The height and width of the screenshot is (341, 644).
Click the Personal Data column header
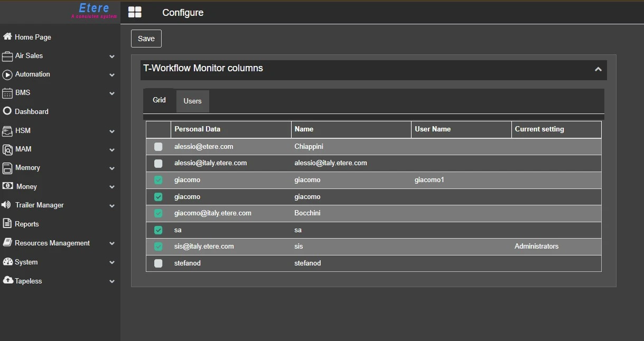[x=198, y=129]
